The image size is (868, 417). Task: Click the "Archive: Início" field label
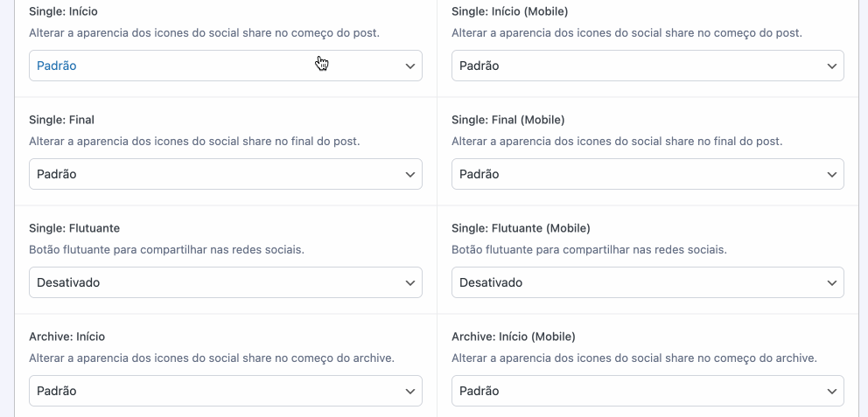(x=66, y=337)
